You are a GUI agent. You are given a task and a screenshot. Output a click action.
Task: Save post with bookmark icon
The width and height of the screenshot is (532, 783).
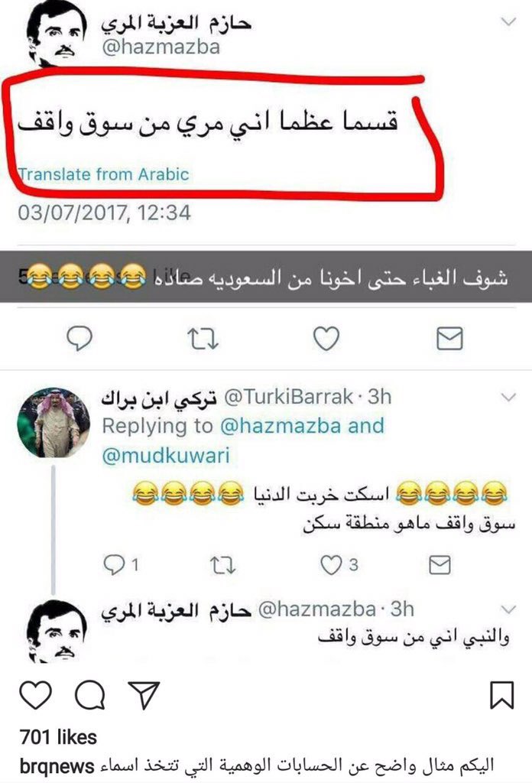[x=501, y=695]
